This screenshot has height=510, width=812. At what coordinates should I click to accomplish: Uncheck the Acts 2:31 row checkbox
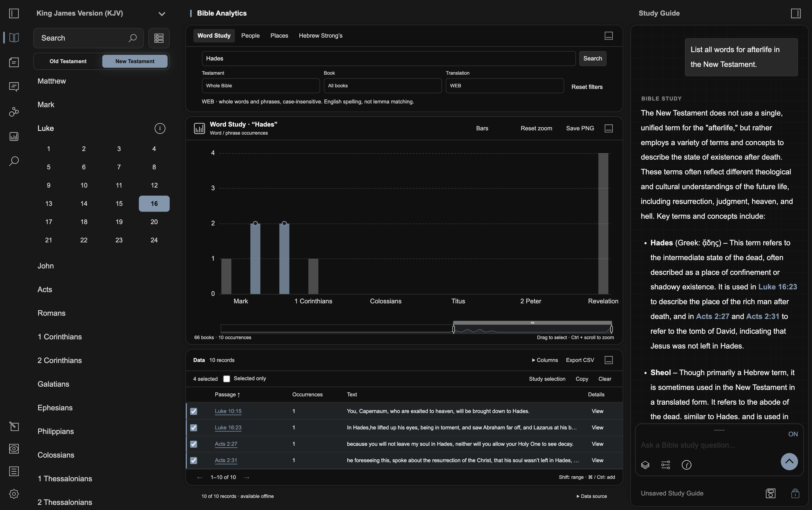(x=194, y=460)
